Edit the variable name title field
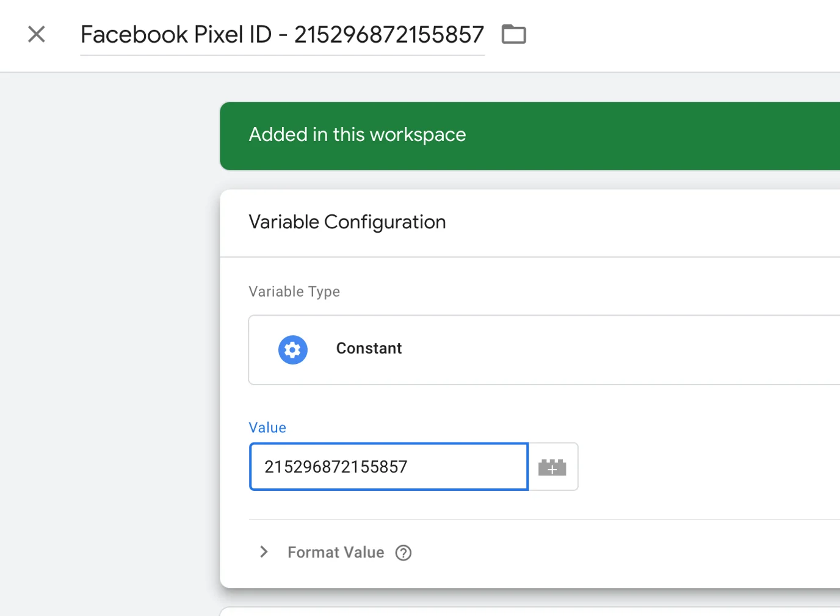840x616 pixels. coord(282,35)
